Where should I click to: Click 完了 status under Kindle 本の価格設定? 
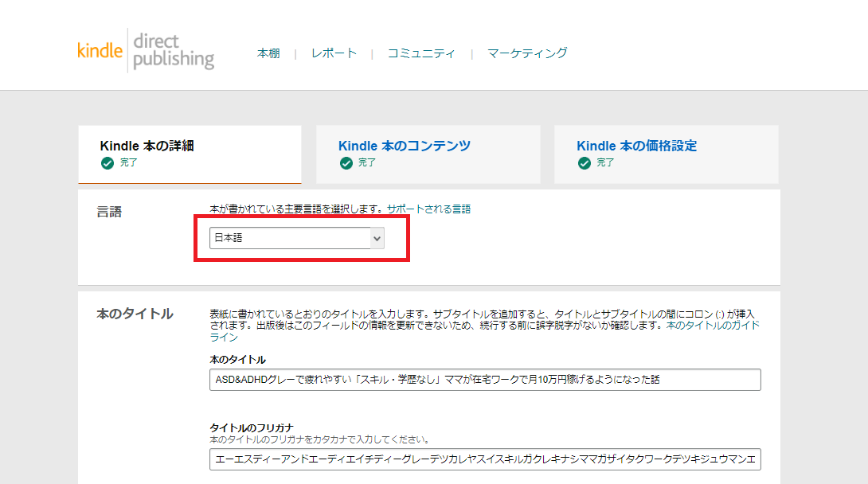coord(604,162)
